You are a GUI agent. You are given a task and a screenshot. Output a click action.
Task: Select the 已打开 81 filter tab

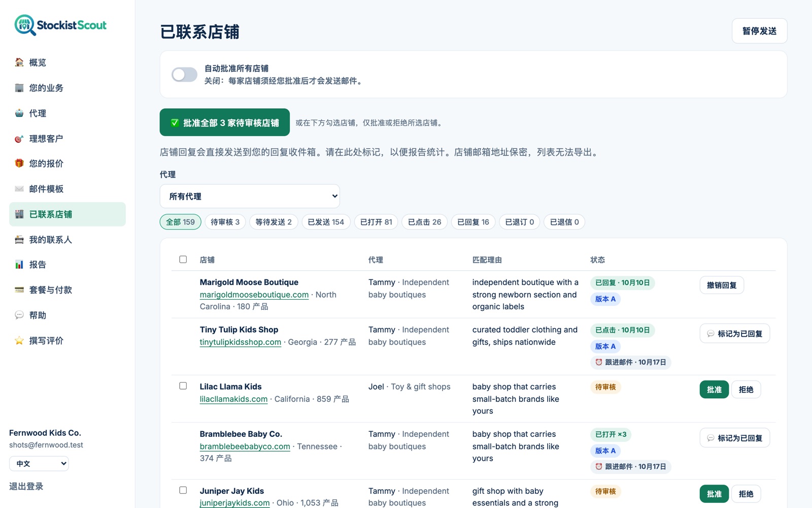(x=376, y=222)
